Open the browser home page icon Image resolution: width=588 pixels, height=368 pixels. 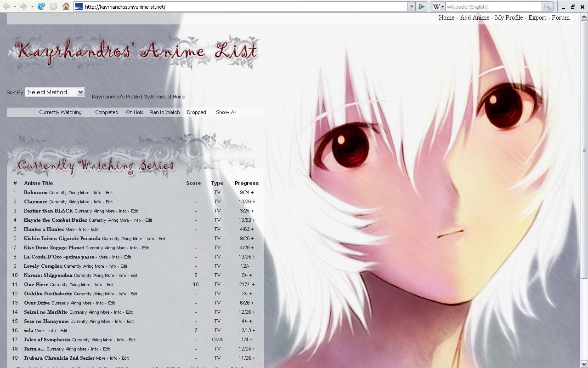[x=66, y=6]
